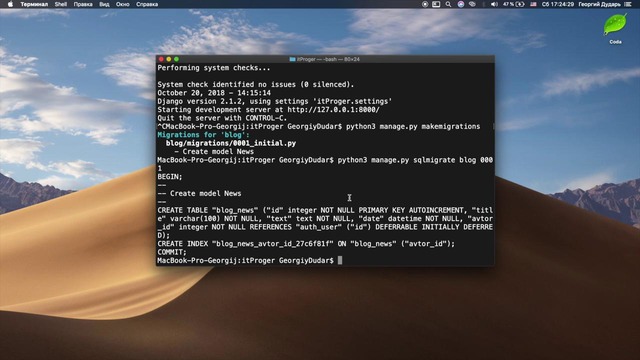Click the 'BEGIN;' line

[x=170, y=177]
